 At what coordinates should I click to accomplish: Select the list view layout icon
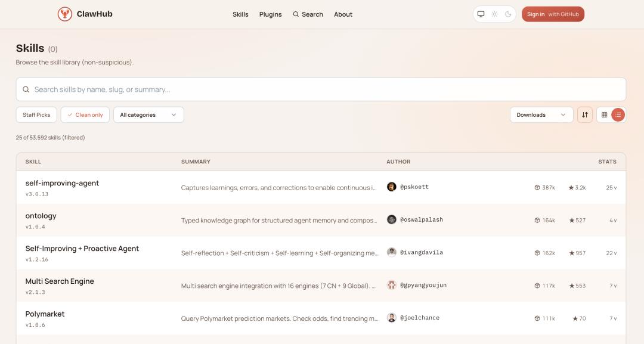click(618, 115)
